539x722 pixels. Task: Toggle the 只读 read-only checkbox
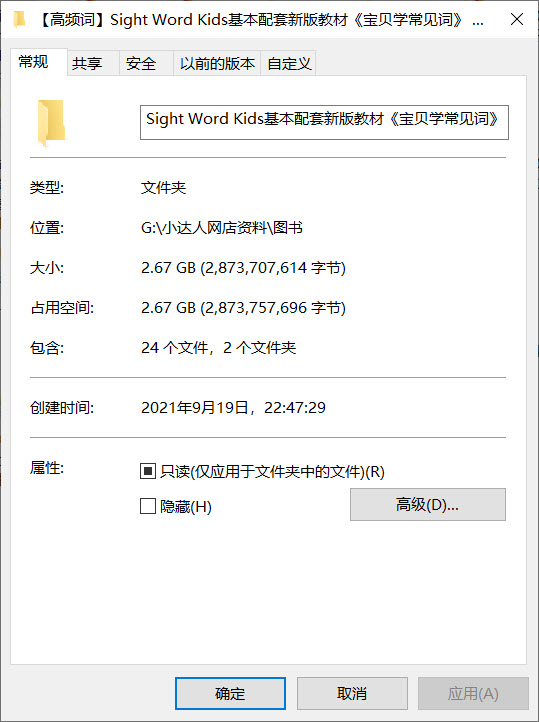coord(148,471)
